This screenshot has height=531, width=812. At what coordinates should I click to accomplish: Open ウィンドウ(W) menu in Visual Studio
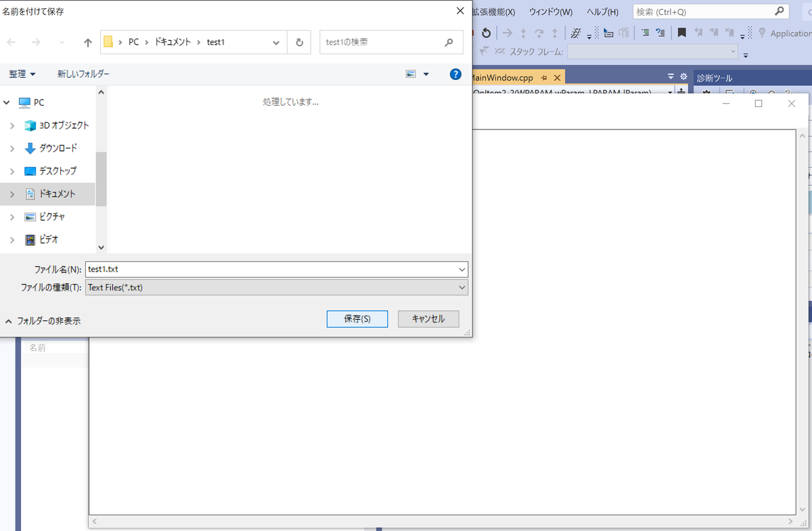click(x=550, y=12)
